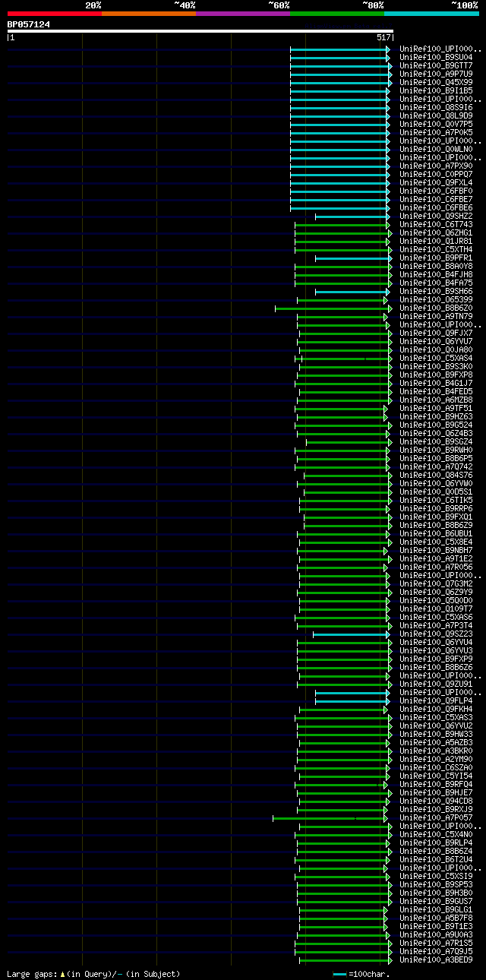The width and height of the screenshot is (486, 980).
Task: Select the UniRef100_Q0JA80 label
Action: (x=436, y=350)
